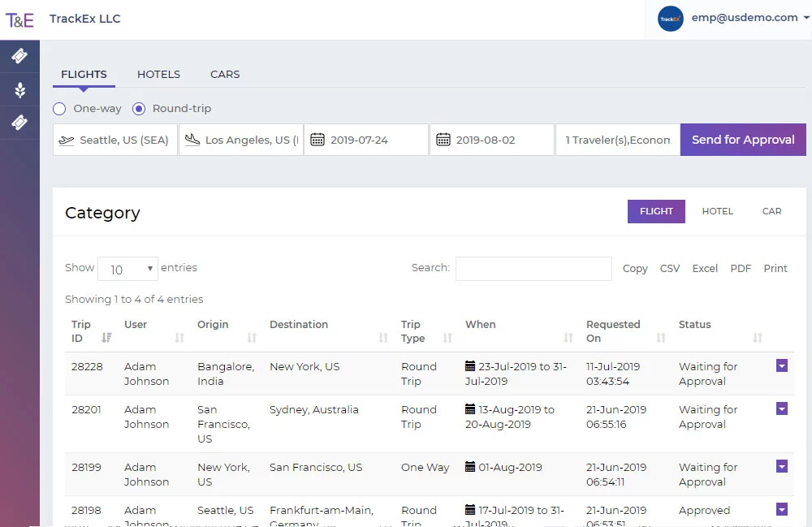Select the CAR category tab

pyautogui.click(x=771, y=211)
